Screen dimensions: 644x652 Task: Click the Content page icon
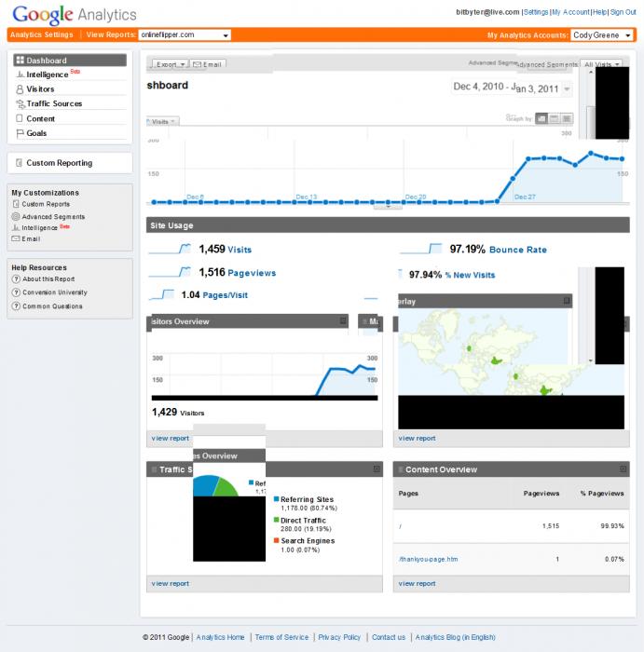point(20,118)
